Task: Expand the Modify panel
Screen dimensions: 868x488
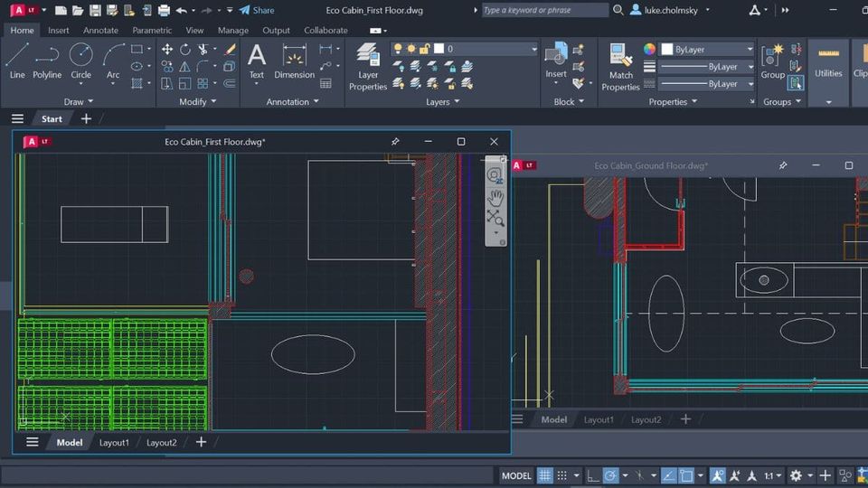Action: click(198, 102)
